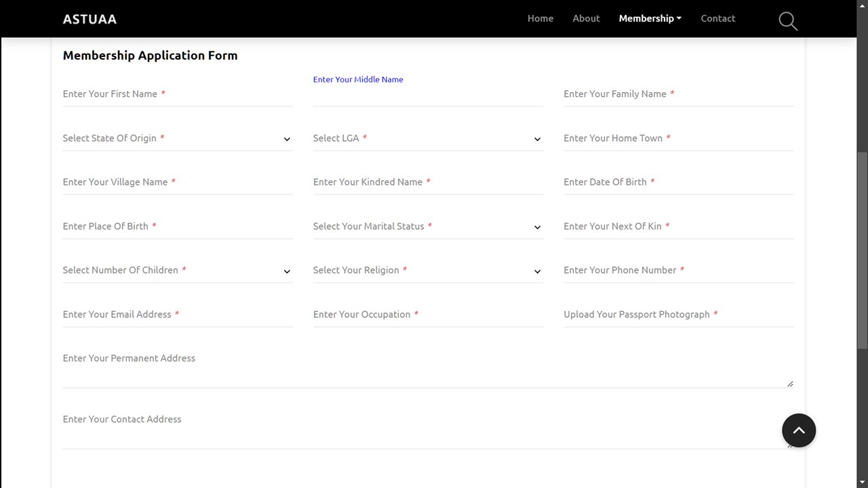Go to the Home page
Viewport: 868px width, 488px height.
[x=540, y=18]
